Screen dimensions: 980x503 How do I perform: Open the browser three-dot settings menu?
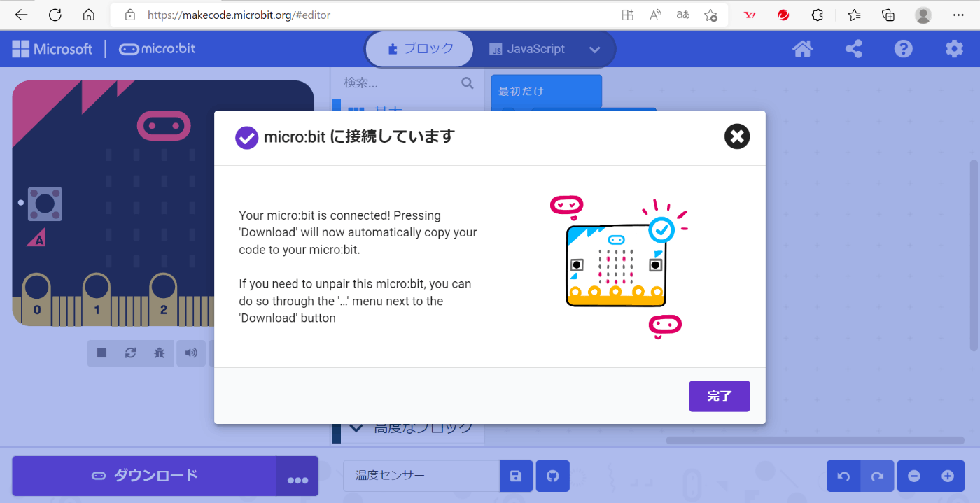coord(958,15)
